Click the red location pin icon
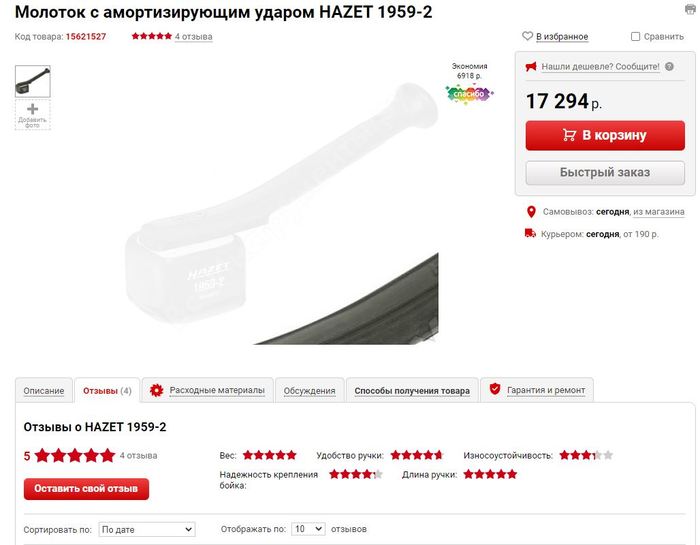700x545 pixels. tap(531, 212)
